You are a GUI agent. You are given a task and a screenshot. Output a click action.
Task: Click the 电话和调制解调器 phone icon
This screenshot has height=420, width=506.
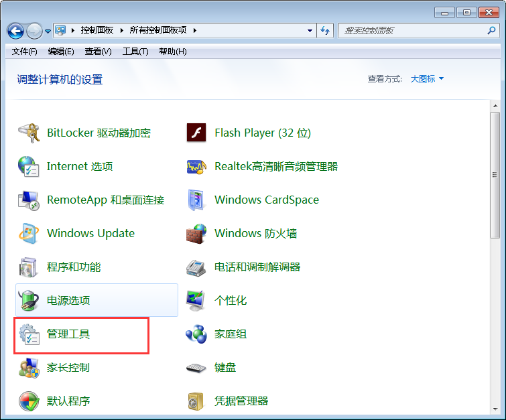pyautogui.click(x=196, y=267)
